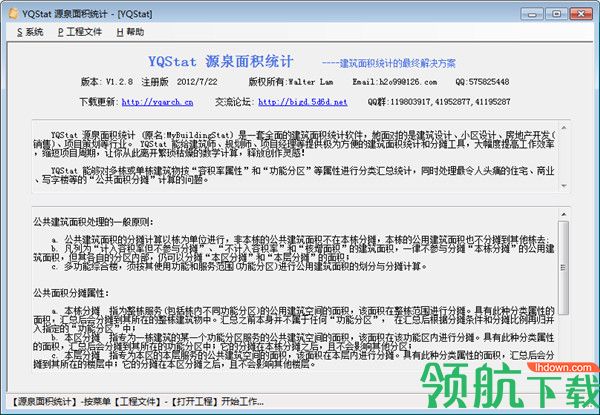Click the 版权所有: Walter Lam text

tap(290, 81)
